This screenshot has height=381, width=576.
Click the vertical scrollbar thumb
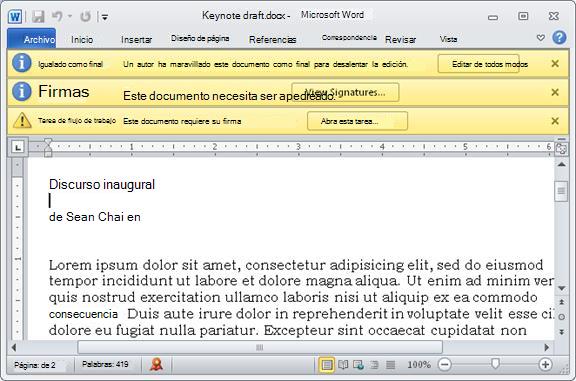tap(561, 191)
